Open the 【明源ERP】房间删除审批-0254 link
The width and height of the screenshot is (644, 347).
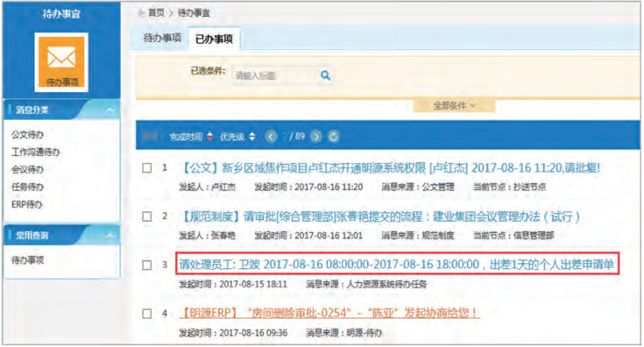click(x=329, y=314)
